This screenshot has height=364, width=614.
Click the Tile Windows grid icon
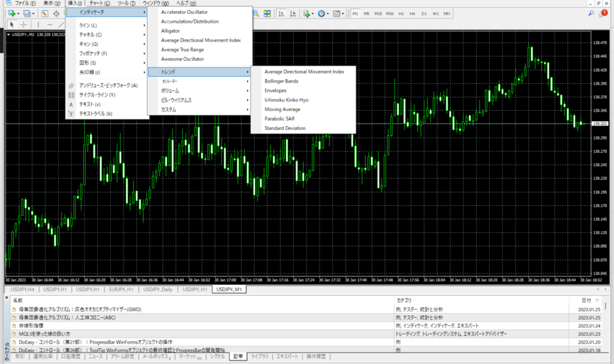[267, 13]
